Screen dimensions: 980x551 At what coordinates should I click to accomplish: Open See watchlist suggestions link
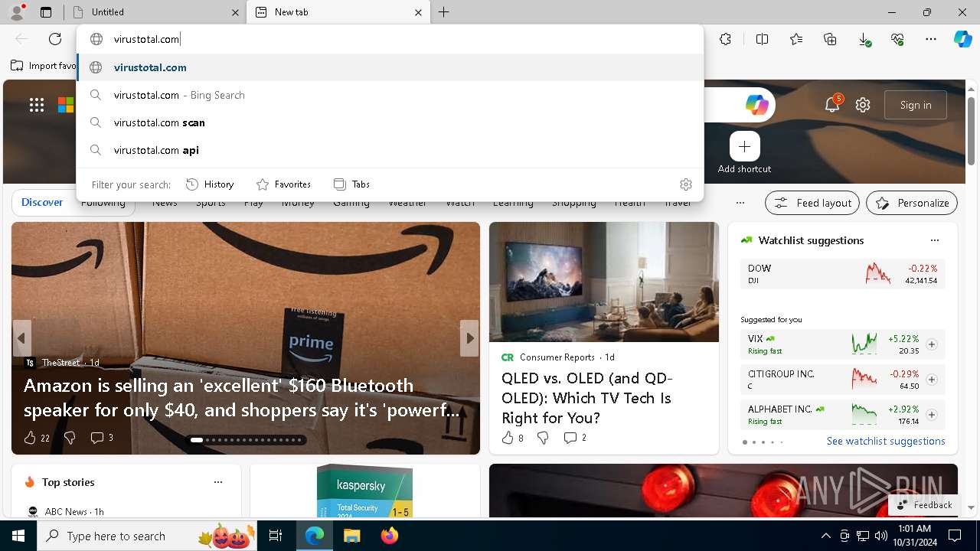point(886,441)
